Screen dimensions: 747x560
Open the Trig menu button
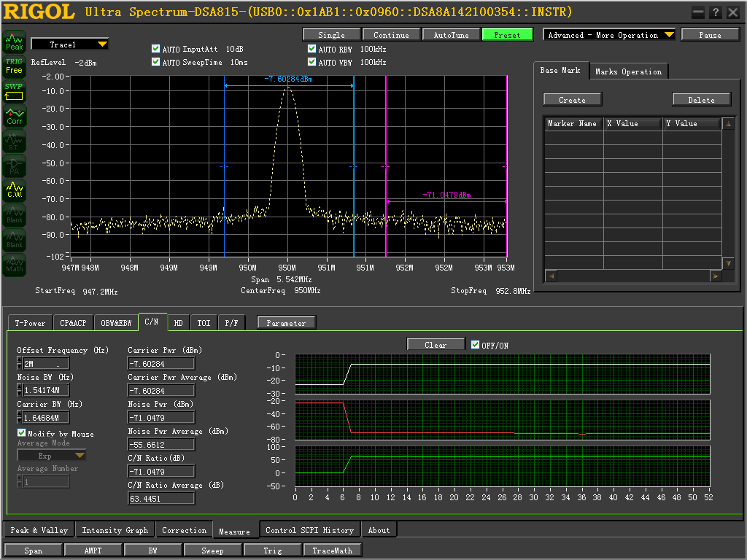(273, 550)
